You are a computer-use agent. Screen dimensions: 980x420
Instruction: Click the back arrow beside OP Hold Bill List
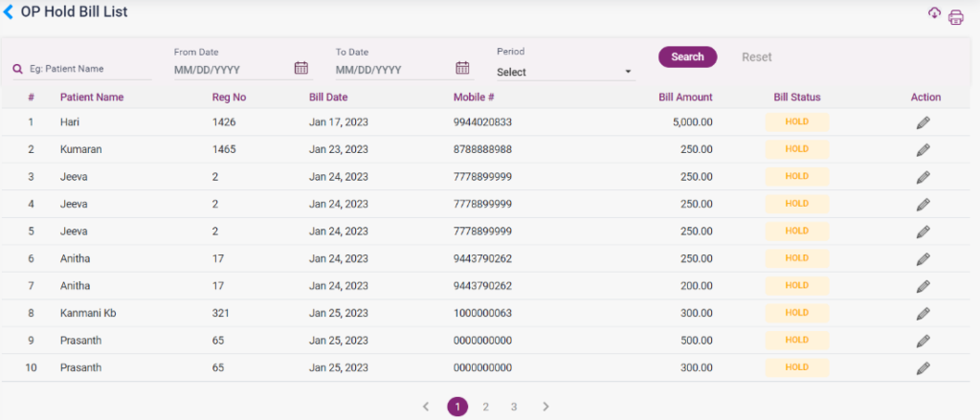[10, 12]
